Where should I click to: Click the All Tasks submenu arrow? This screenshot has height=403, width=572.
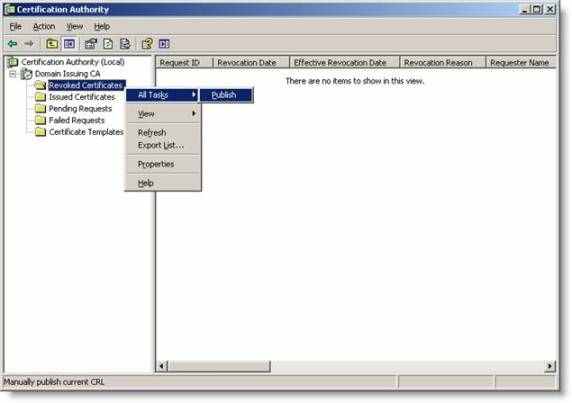194,95
